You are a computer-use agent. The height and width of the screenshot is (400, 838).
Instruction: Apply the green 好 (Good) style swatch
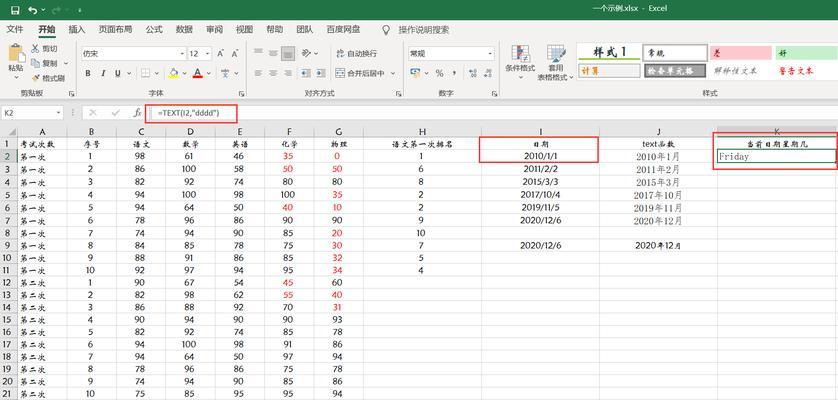click(806, 53)
